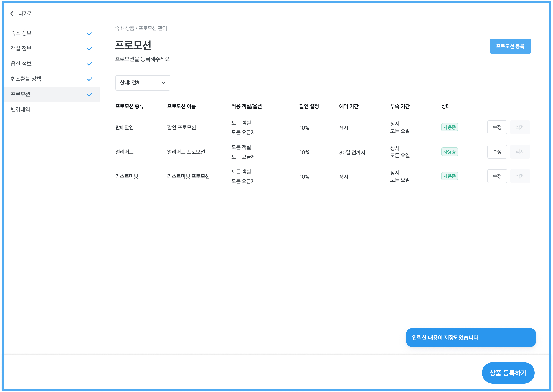Click the checkmark beside 프로모션 menu item
553x392 pixels.
click(x=90, y=94)
